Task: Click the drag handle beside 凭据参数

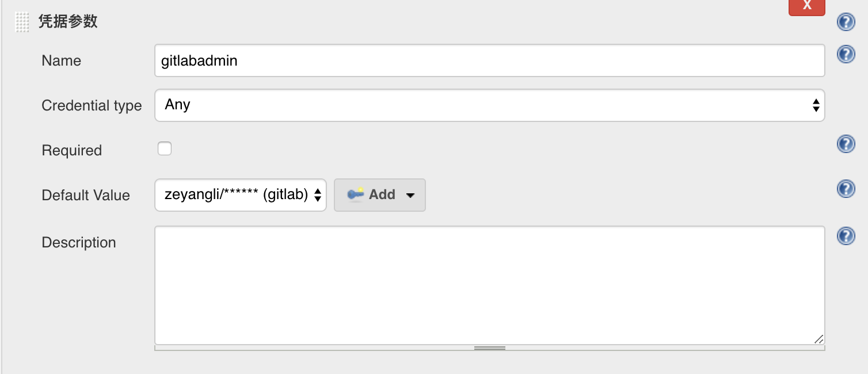Action: (x=22, y=22)
